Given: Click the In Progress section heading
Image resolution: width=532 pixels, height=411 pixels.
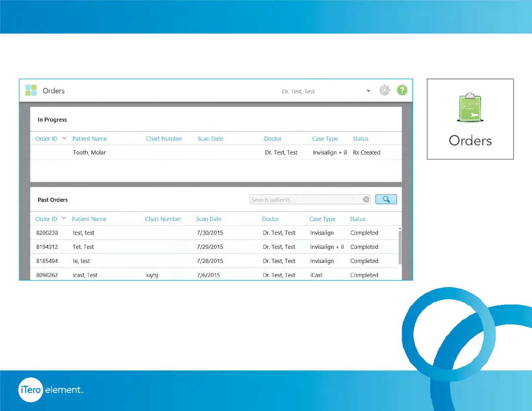Looking at the screenshot, I should (x=52, y=120).
